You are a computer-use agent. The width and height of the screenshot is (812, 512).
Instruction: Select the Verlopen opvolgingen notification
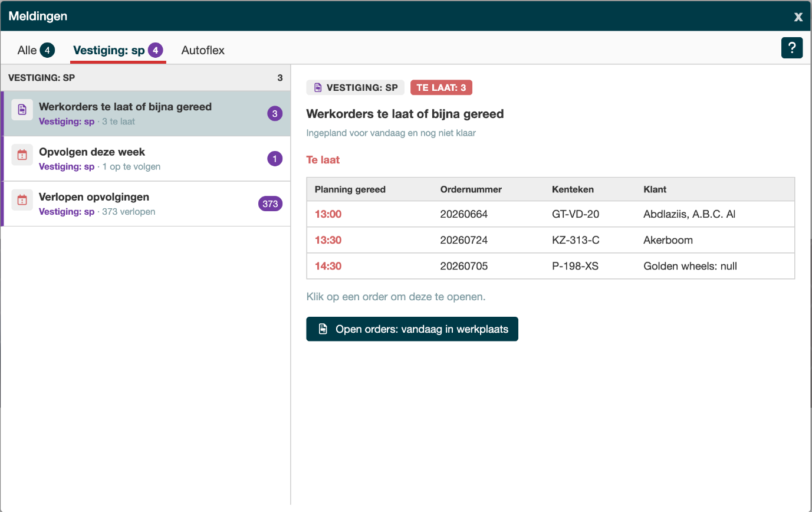tap(145, 204)
